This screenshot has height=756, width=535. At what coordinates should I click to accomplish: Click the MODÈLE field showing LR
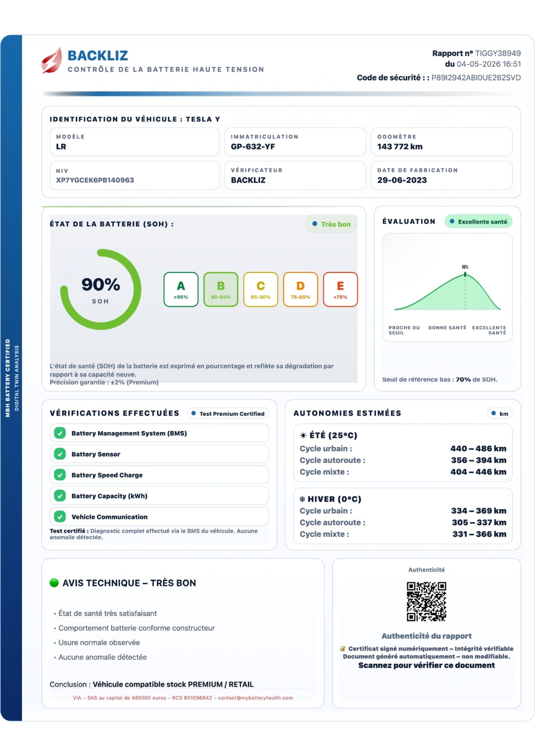point(135,142)
